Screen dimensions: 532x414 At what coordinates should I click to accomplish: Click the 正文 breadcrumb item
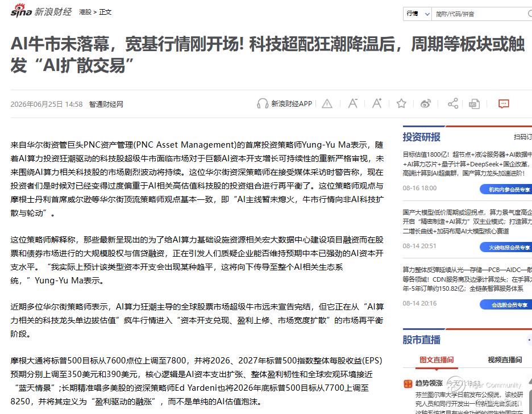pos(105,12)
